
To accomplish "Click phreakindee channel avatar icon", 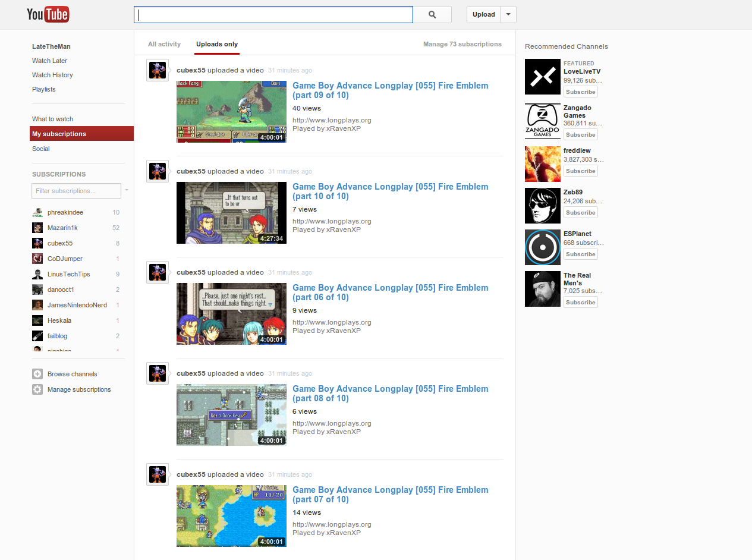I will point(37,212).
